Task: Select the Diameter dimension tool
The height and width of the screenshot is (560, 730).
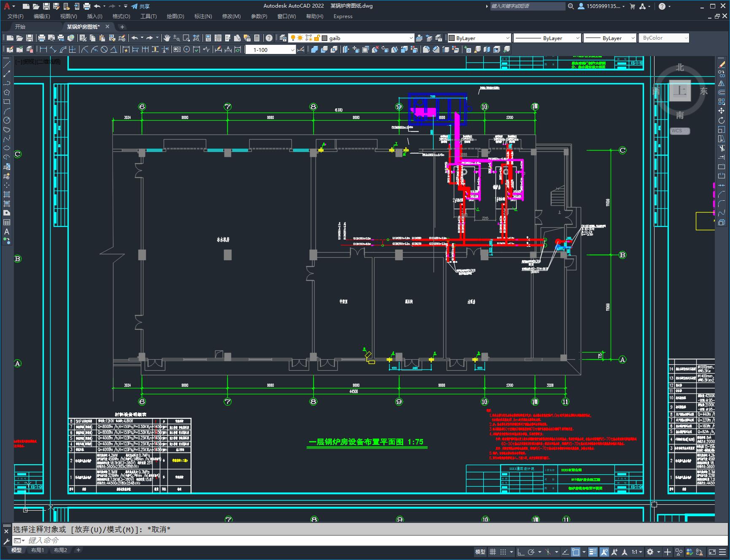Action: tap(104, 49)
